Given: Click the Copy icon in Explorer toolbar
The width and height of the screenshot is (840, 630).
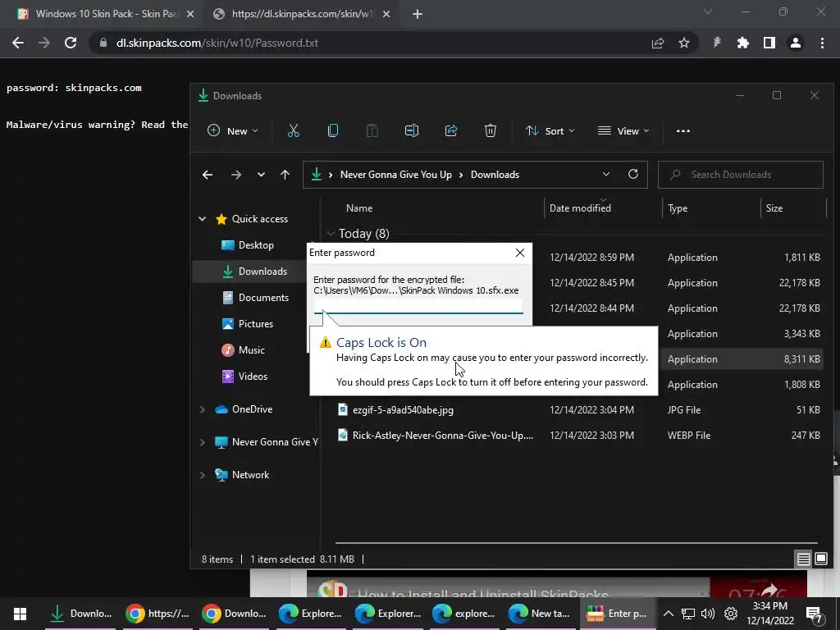Looking at the screenshot, I should 333,130.
